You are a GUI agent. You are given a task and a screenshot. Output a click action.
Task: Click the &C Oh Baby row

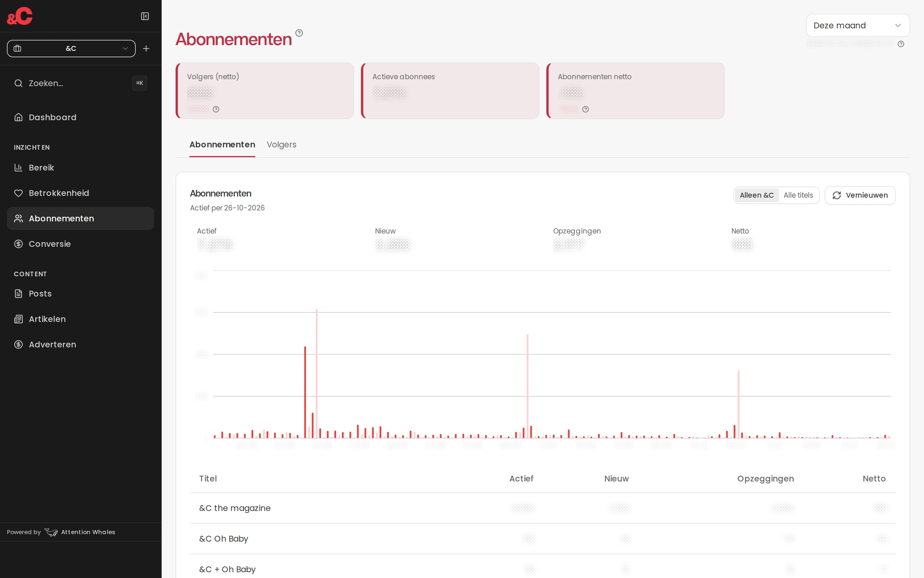coord(543,539)
